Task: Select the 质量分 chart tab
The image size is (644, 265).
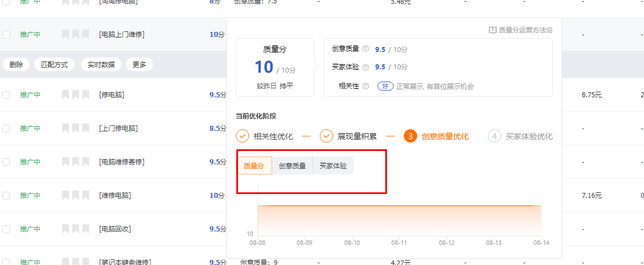Action: [x=254, y=166]
